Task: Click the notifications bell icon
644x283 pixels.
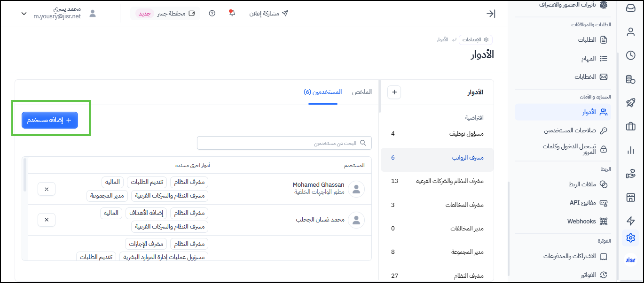Action: (x=231, y=13)
